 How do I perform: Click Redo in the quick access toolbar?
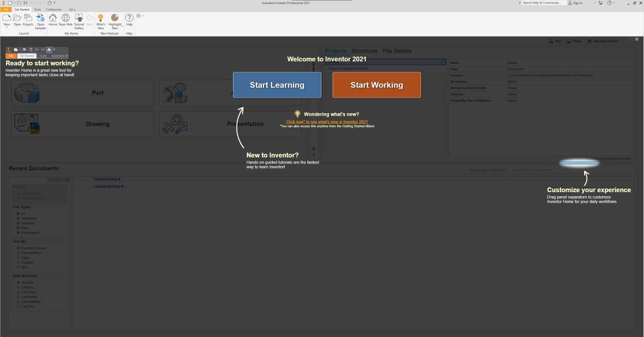click(x=41, y=3)
